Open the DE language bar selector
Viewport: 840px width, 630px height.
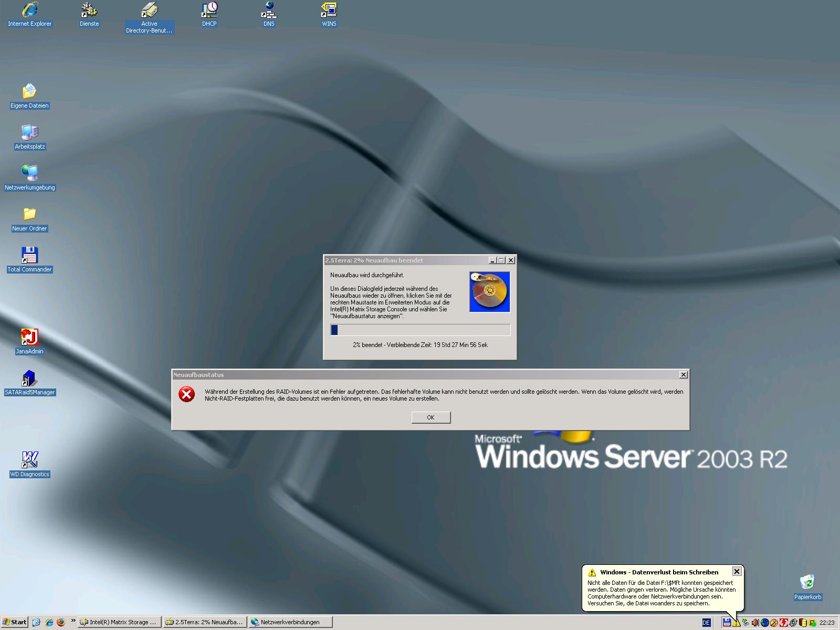(706, 623)
